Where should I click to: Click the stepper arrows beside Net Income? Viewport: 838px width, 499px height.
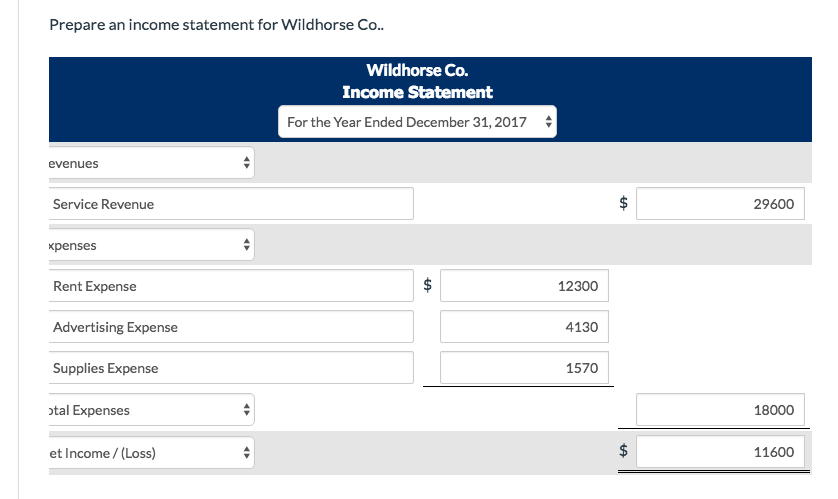pos(246,453)
